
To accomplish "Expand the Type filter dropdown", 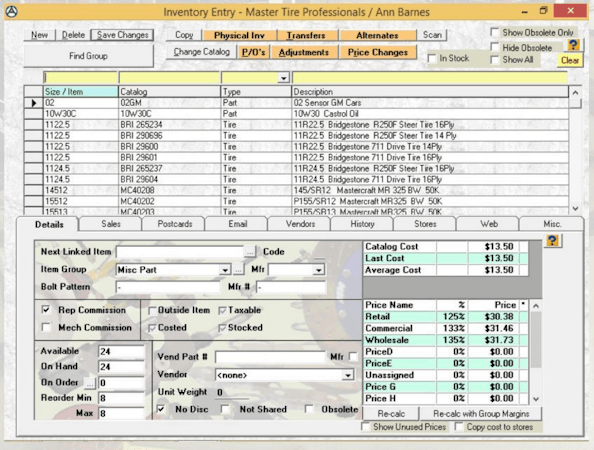I will click(x=283, y=78).
